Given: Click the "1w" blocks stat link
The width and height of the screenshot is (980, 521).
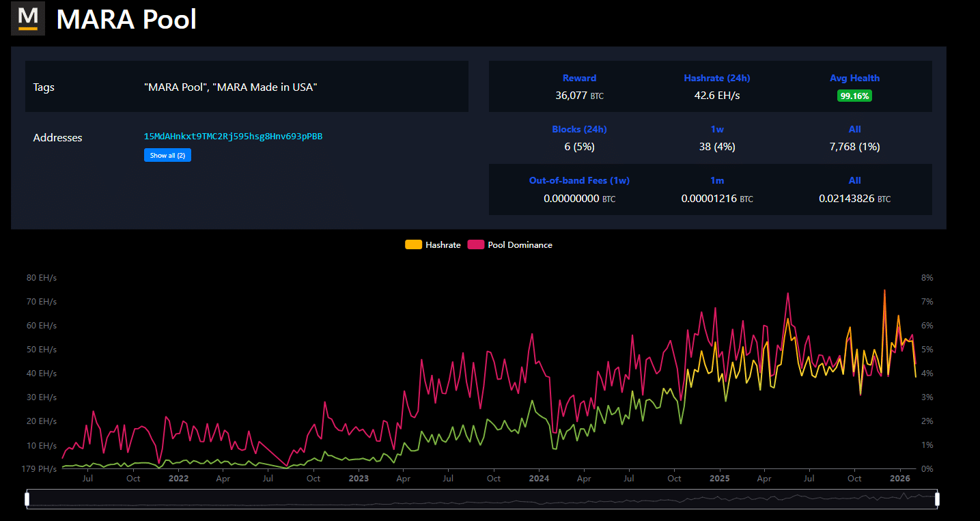Looking at the screenshot, I should click(x=716, y=129).
